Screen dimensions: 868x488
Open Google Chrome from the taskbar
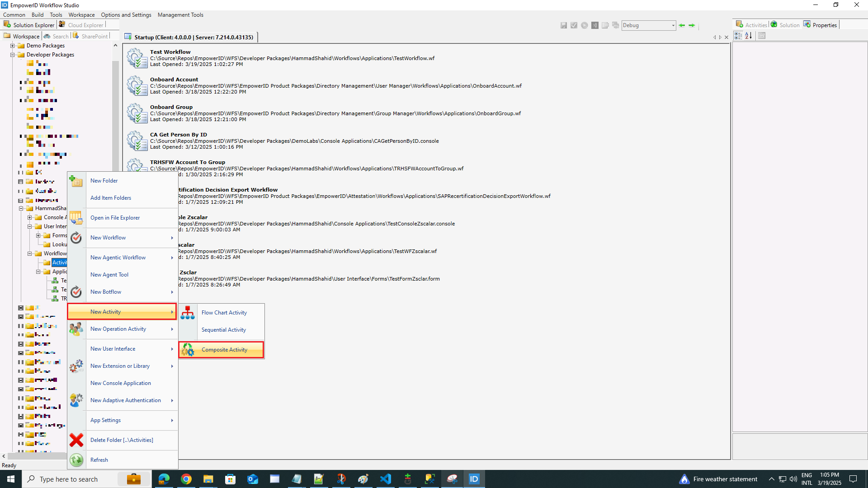click(186, 479)
